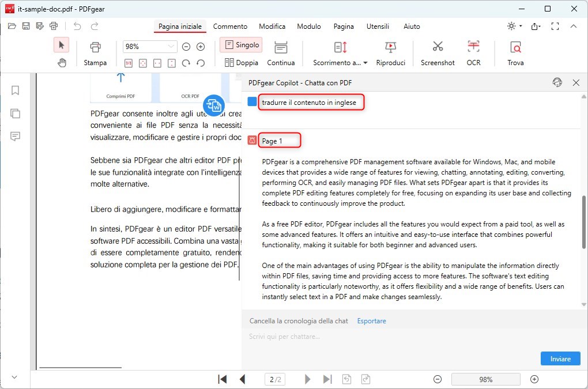Click the Stampa print button

(95, 54)
